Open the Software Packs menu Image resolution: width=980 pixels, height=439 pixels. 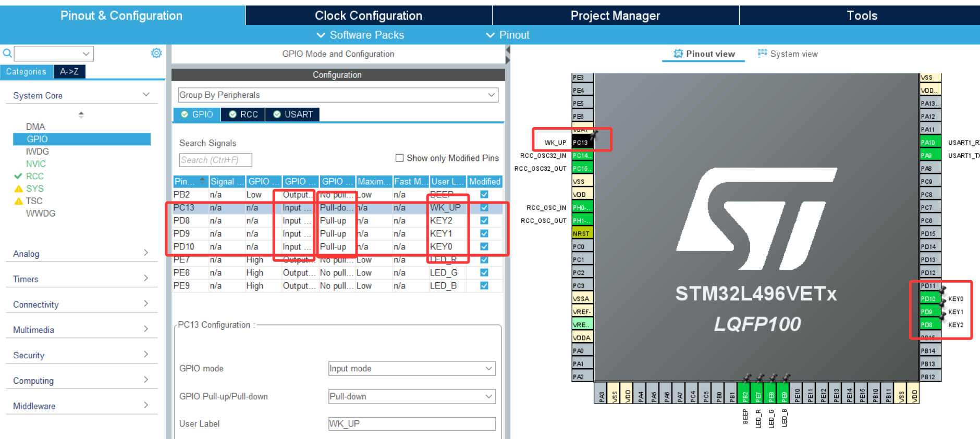360,35
